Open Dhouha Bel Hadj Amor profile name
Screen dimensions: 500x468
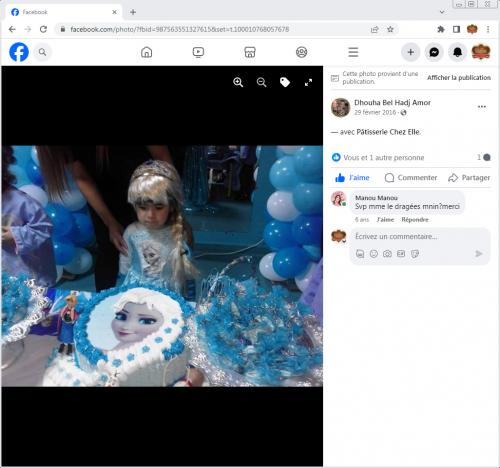(x=392, y=103)
